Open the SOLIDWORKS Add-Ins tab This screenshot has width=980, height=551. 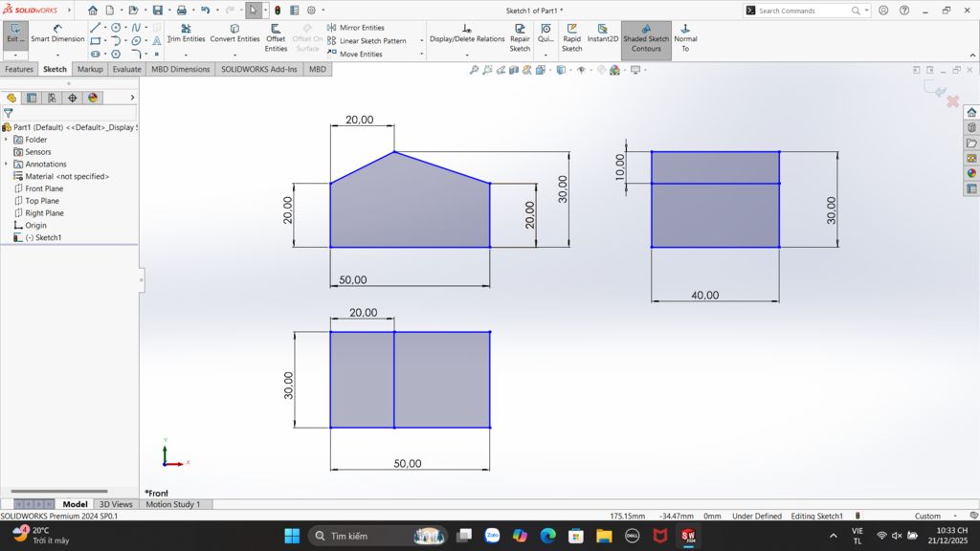[x=258, y=69]
